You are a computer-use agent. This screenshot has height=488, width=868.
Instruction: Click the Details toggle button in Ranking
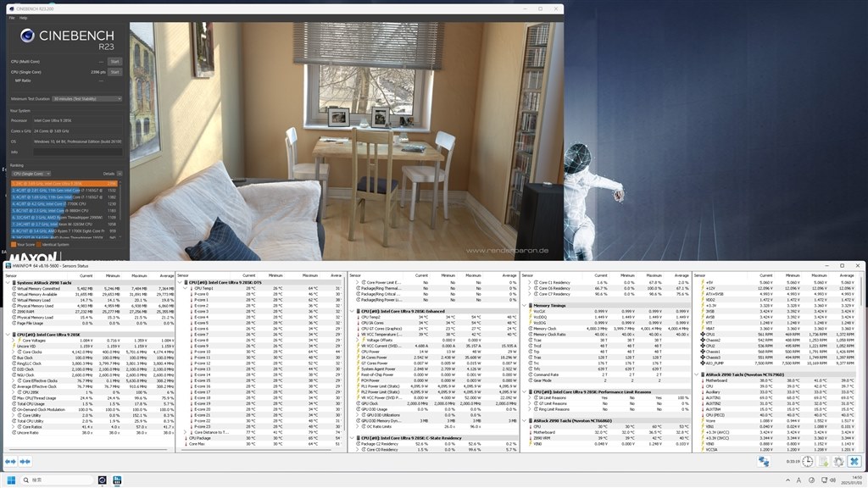click(x=120, y=174)
